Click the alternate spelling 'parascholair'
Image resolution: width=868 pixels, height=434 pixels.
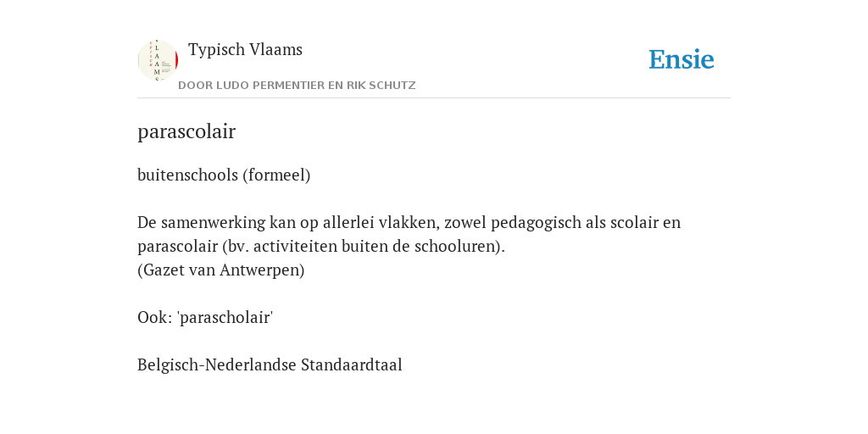point(225,318)
